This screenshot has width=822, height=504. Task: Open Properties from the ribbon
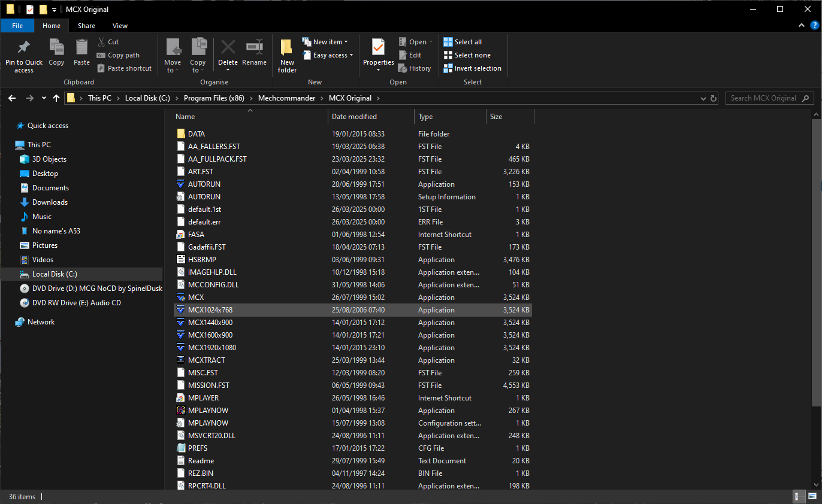(x=378, y=48)
